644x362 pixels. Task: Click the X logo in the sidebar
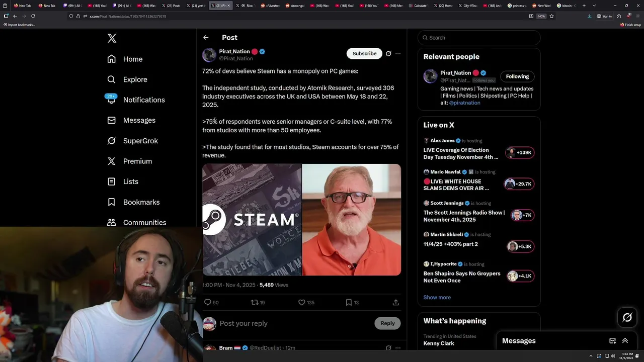[112, 38]
